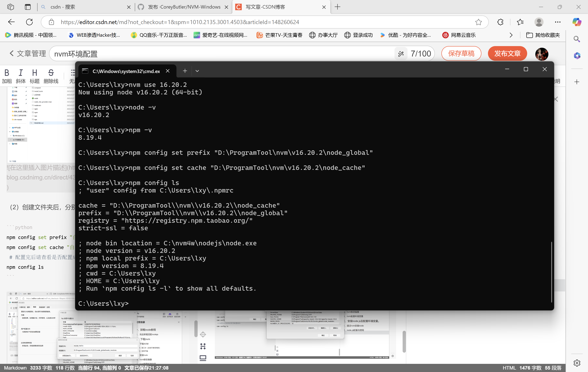The width and height of the screenshot is (588, 372).
Task: Click the Italic (斜体) formatting icon
Action: click(x=20, y=73)
